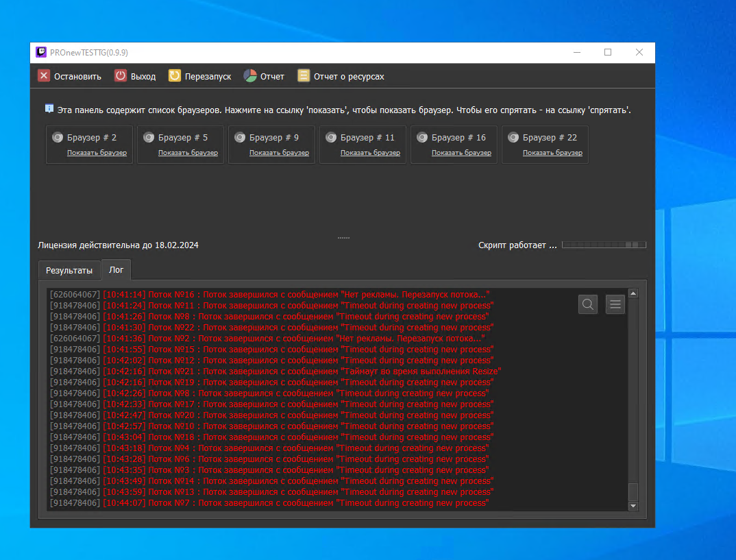736x560 pixels.
Task: Open the Отчет pie chart icon
Action: 250,76
